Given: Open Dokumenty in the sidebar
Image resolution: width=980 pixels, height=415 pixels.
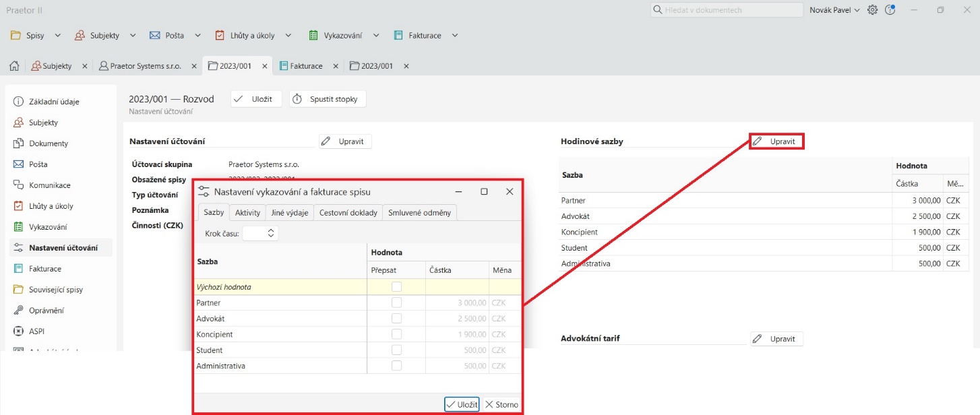Looking at the screenshot, I should point(48,143).
